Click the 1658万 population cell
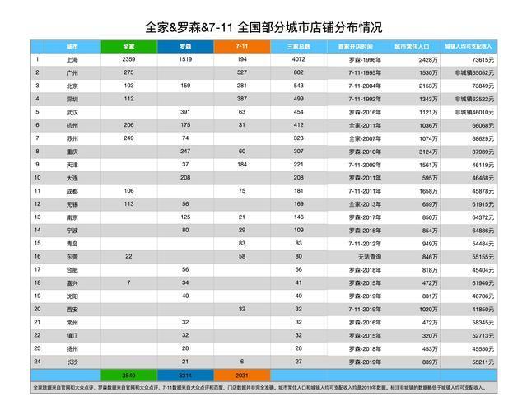Image resolution: width=527 pixels, height=420 pixels. (412, 191)
